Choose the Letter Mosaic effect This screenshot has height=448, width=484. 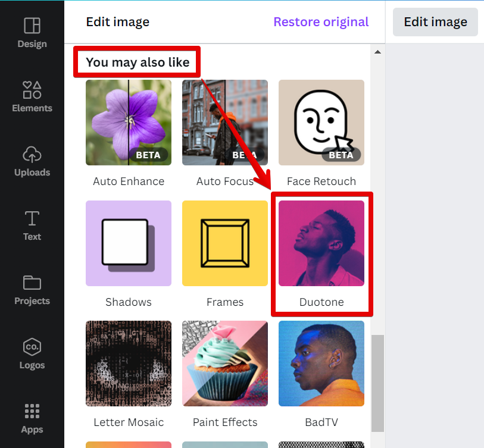tap(129, 364)
